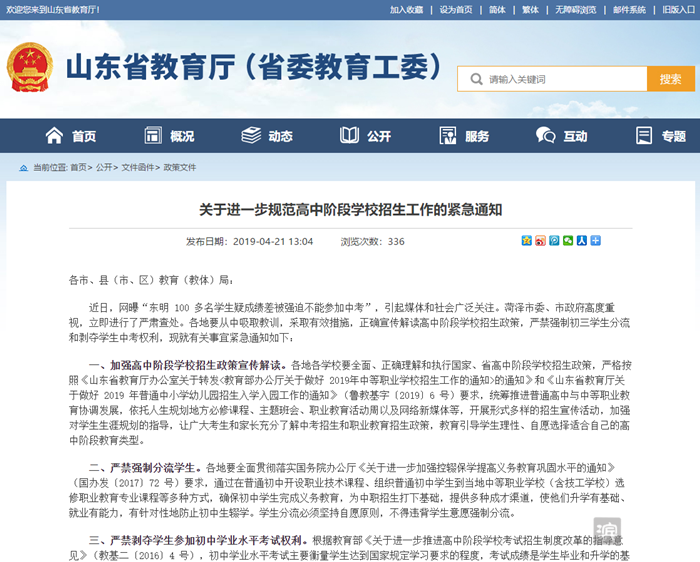This screenshot has width=700, height=562.
Task: Open 专题 navigation menu item
Action: point(674,136)
